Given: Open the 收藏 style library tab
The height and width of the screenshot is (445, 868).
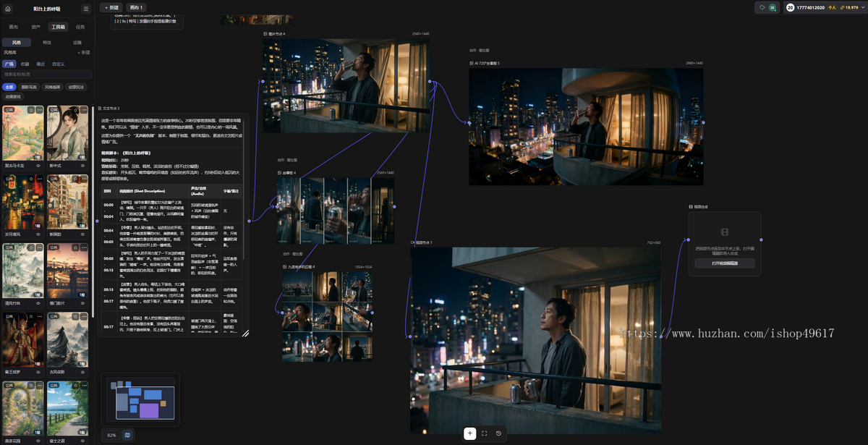Looking at the screenshot, I should point(25,64).
